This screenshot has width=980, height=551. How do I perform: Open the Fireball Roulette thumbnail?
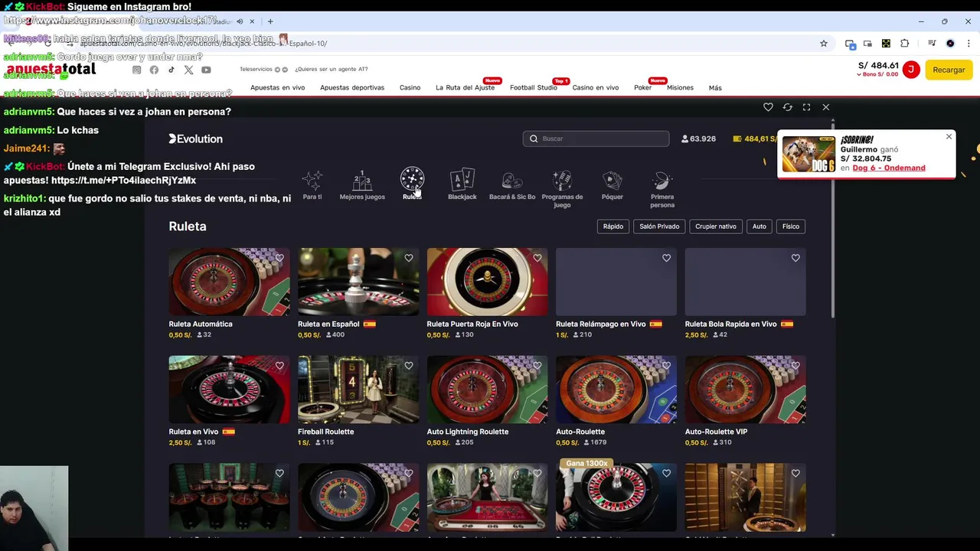[x=358, y=390]
